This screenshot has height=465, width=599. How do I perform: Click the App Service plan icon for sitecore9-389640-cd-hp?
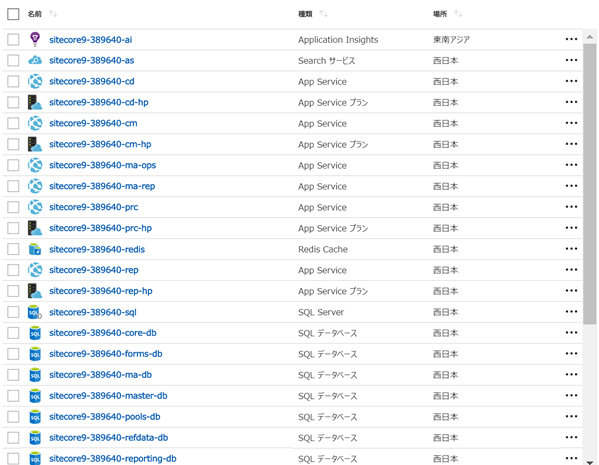click(x=35, y=102)
